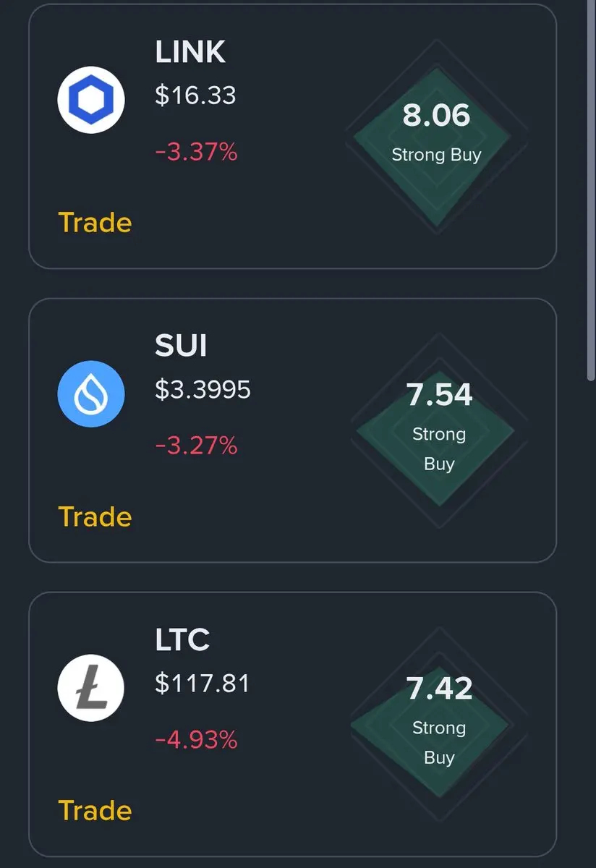
Task: Open the LTC 7.42 Strong Buy diamond rating
Action: (x=436, y=724)
